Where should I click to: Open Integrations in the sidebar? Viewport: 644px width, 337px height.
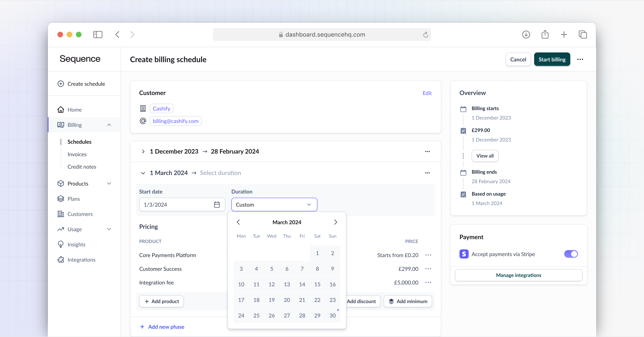pyautogui.click(x=77, y=260)
